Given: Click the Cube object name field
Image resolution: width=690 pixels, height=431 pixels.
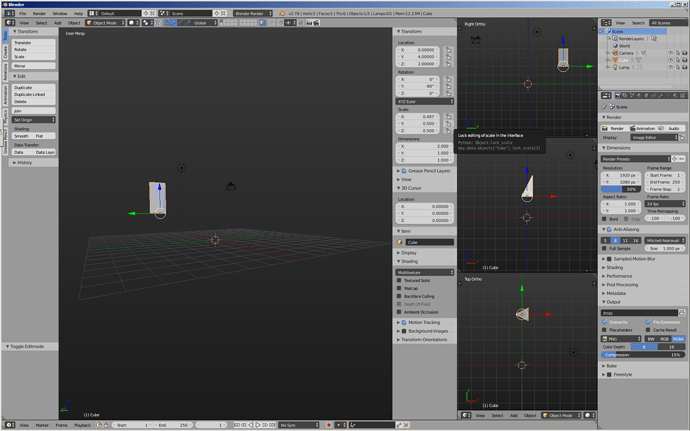Looking at the screenshot, I should click(429, 242).
